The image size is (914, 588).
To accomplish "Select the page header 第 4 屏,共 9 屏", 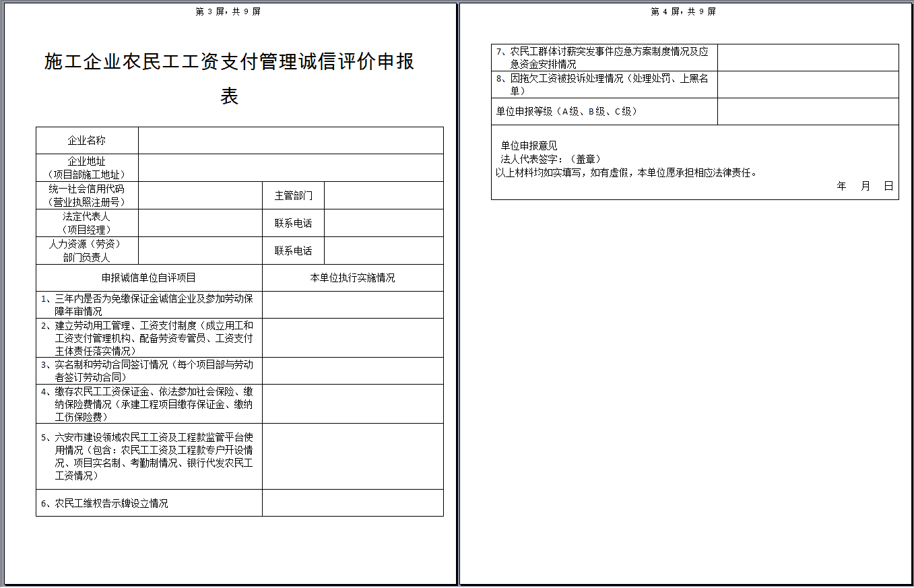I will tap(684, 11).
